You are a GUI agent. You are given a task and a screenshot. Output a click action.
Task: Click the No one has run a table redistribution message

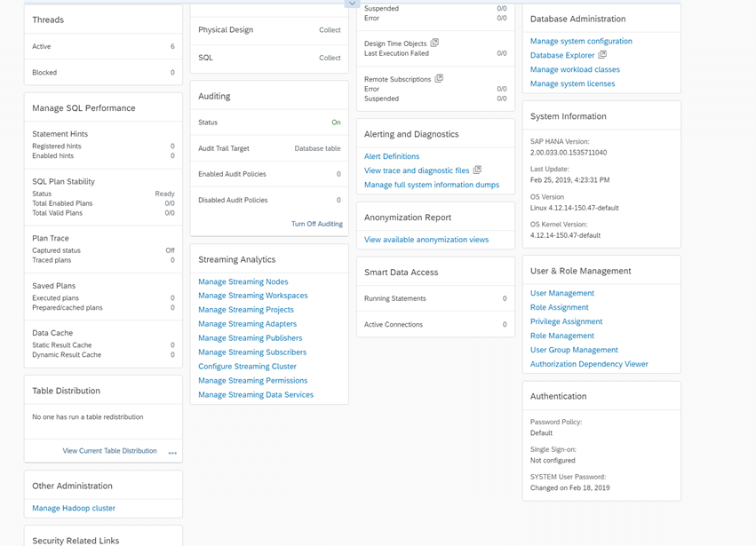88,417
